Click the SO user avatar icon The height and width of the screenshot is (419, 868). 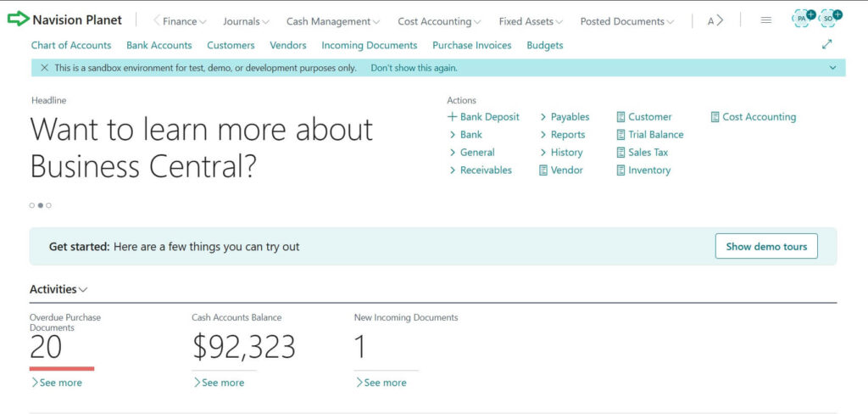tap(830, 20)
